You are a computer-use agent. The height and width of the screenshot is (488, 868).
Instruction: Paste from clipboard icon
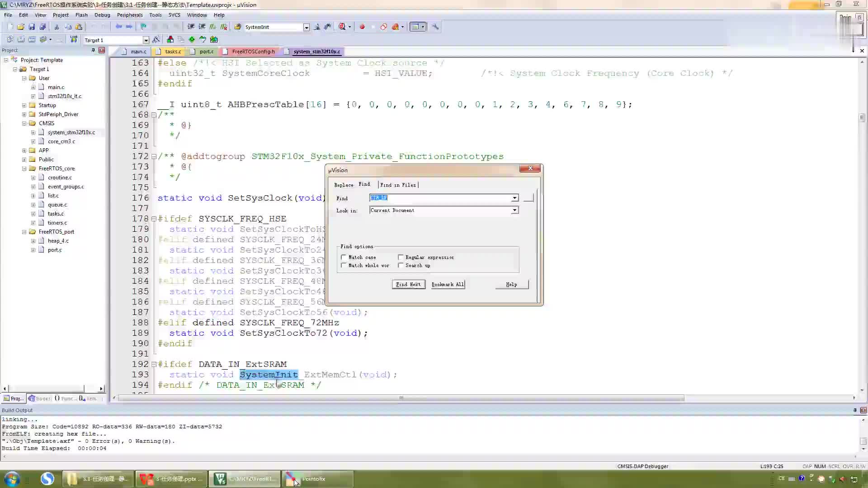pos(79,27)
